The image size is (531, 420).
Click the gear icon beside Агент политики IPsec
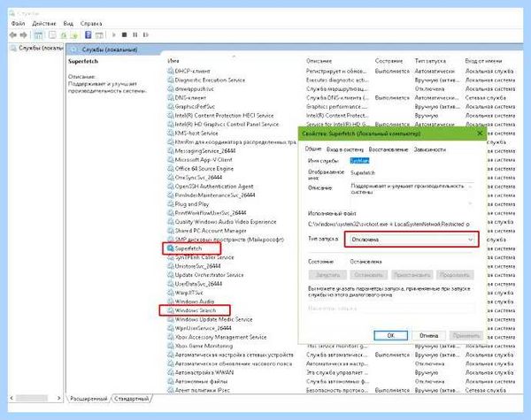[x=171, y=390]
